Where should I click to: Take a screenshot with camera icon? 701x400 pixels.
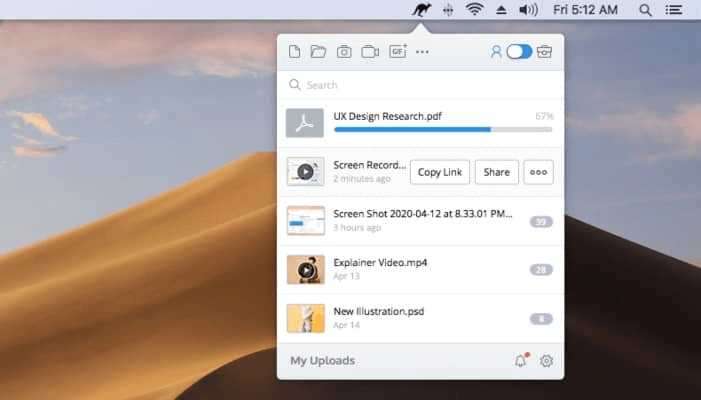[x=344, y=52]
